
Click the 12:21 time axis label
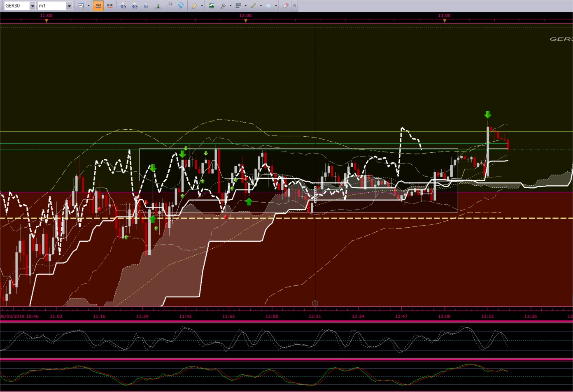315,316
